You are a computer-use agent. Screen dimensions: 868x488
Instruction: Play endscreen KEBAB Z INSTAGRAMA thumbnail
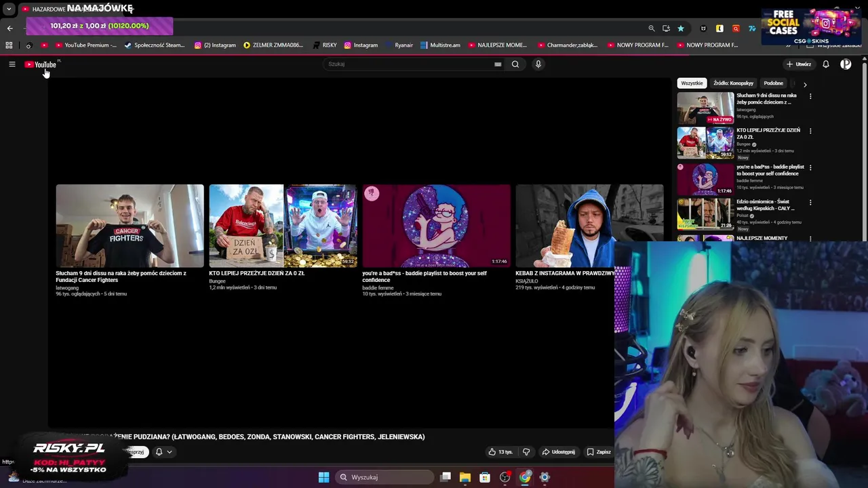pos(589,226)
